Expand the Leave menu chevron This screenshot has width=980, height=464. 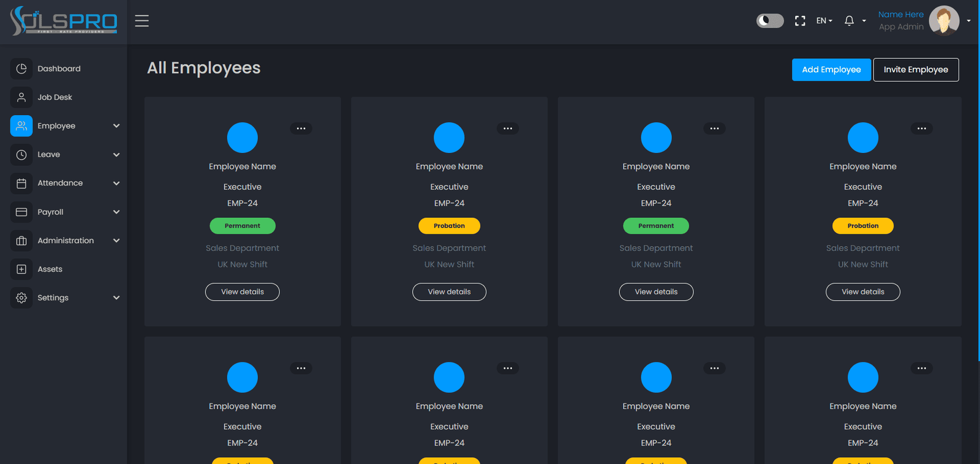point(116,155)
